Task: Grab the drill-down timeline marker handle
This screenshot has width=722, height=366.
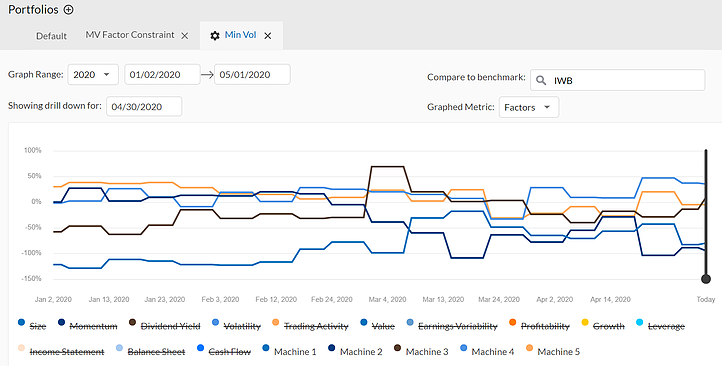Action: point(705,279)
